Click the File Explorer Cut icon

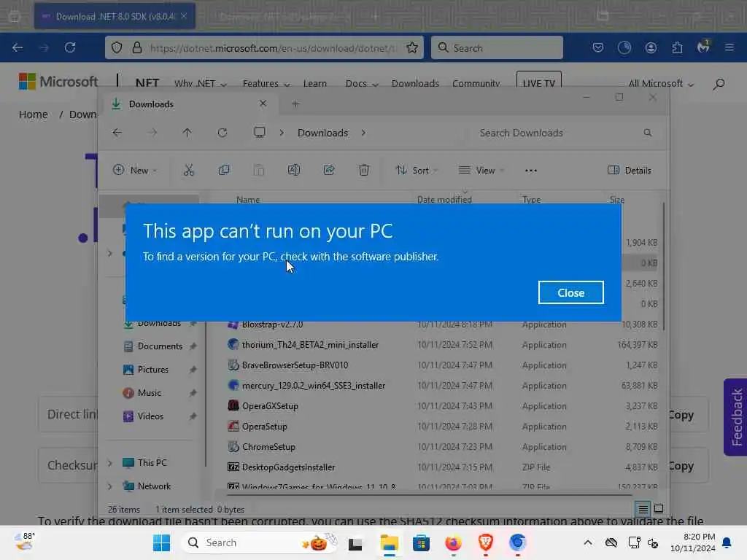click(189, 170)
